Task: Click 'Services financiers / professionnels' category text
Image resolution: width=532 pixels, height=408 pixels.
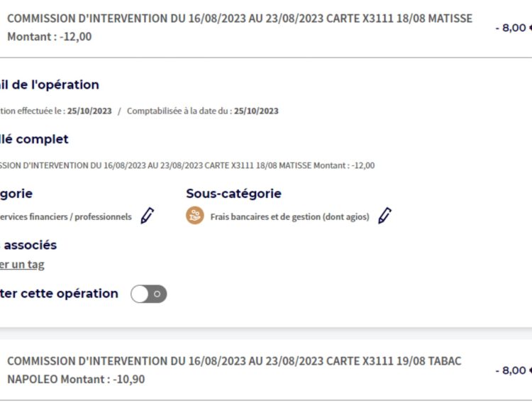Action: point(66,217)
